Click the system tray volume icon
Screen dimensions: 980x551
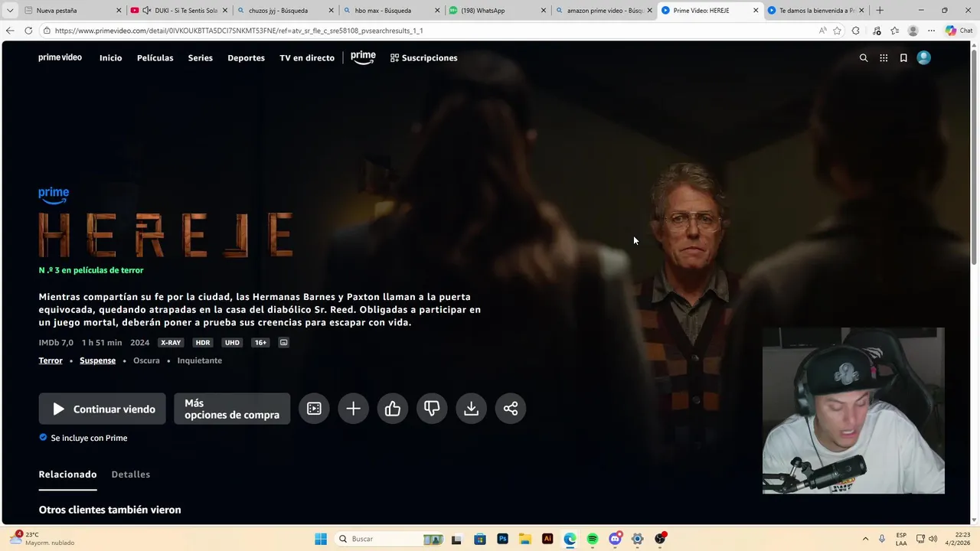[x=933, y=539]
